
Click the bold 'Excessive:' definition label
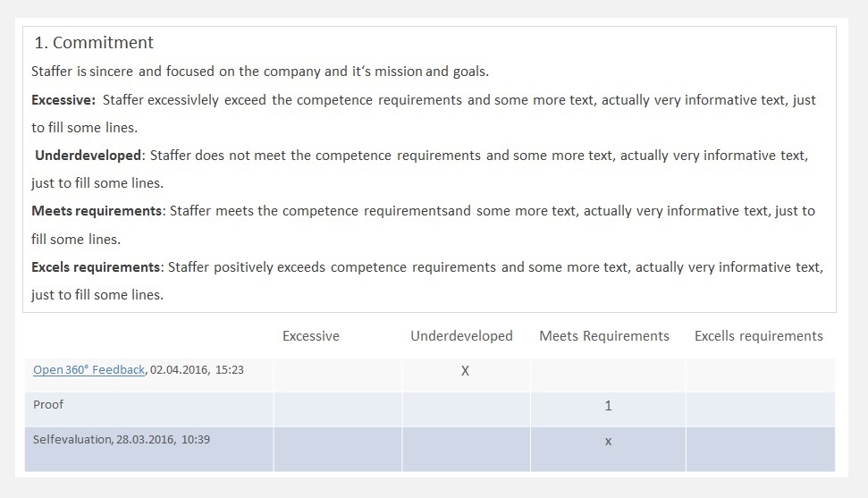pyautogui.click(x=63, y=100)
